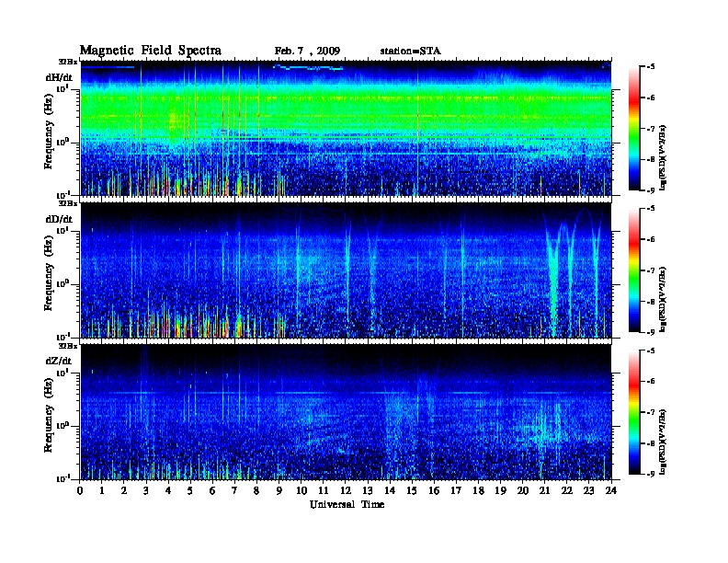Click the top panel log(PSD) scale label
This screenshot has height=563, width=728.
click(x=663, y=157)
